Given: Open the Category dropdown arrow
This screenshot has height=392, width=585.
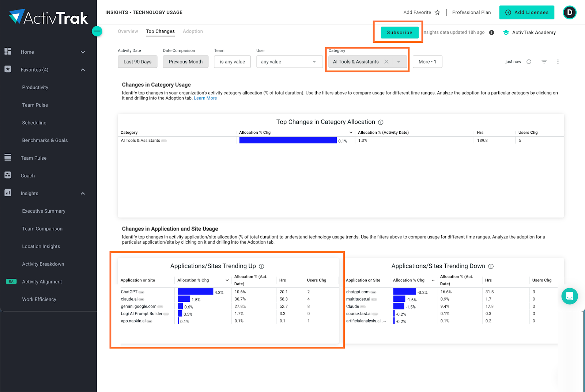Looking at the screenshot, I should click(x=399, y=62).
